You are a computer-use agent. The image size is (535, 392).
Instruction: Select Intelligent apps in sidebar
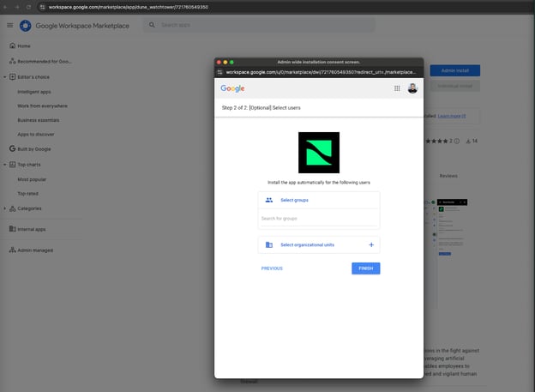(34, 92)
